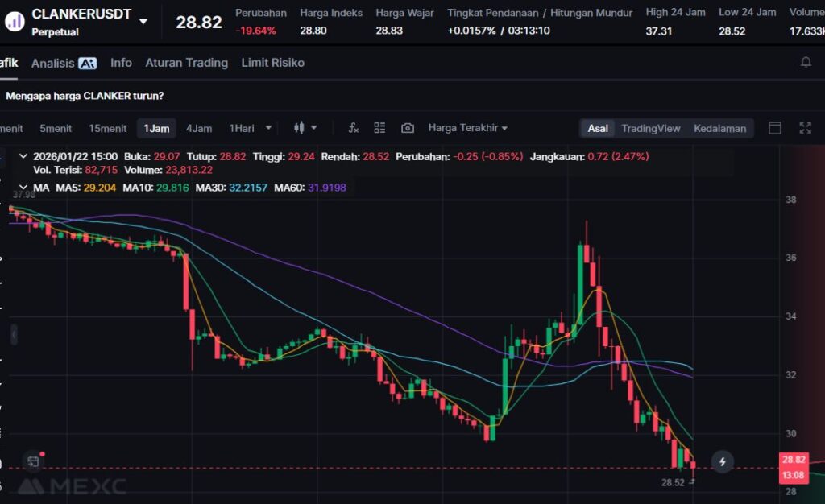Take a chart screenshot with camera icon
The image size is (825, 504).
[x=408, y=128]
